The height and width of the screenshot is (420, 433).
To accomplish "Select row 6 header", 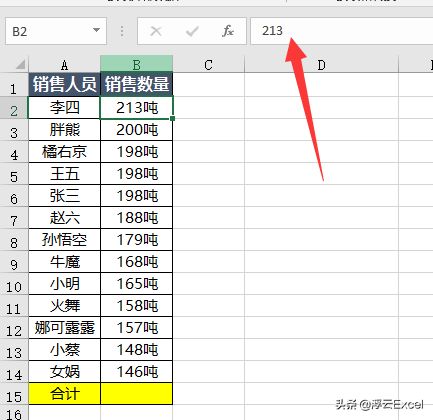I will coord(14,196).
